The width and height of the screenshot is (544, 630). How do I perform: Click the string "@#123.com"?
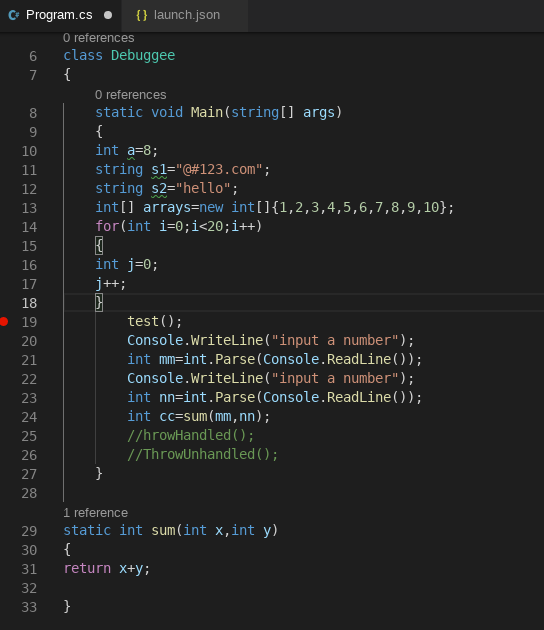pyautogui.click(x=219, y=170)
